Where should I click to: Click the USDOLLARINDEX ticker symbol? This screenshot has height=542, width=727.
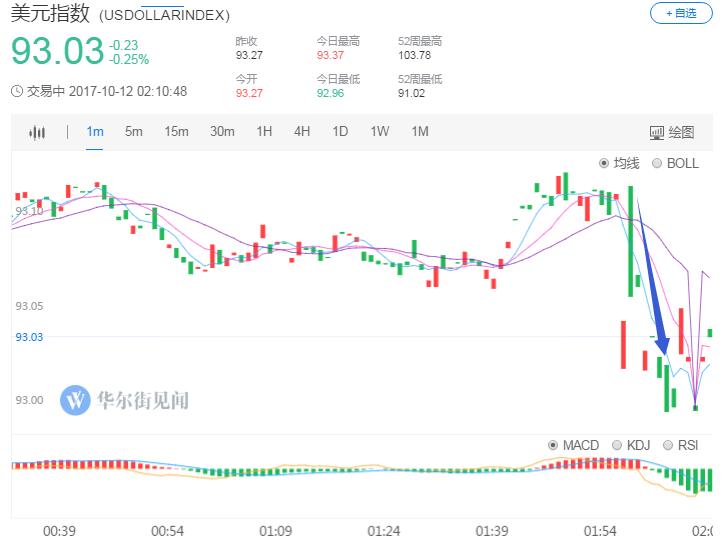click(x=164, y=15)
